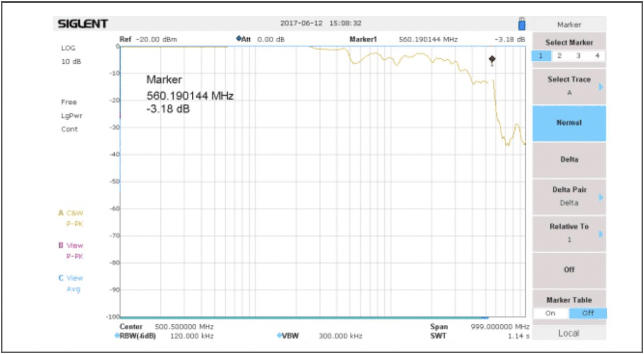Turn Marker Table On

[x=550, y=313]
